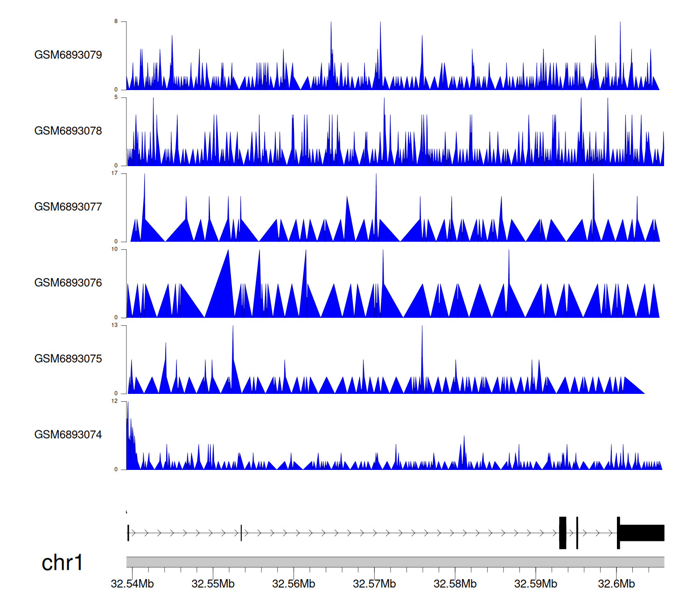Click the 32.54Mb axis position label
The width and height of the screenshot is (700, 616).
tap(132, 584)
